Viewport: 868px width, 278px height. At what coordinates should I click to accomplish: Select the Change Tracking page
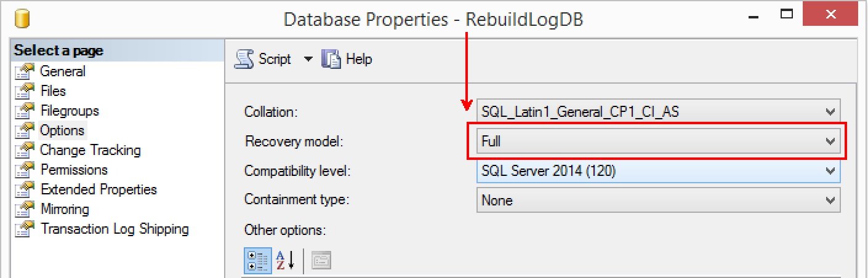(90, 150)
